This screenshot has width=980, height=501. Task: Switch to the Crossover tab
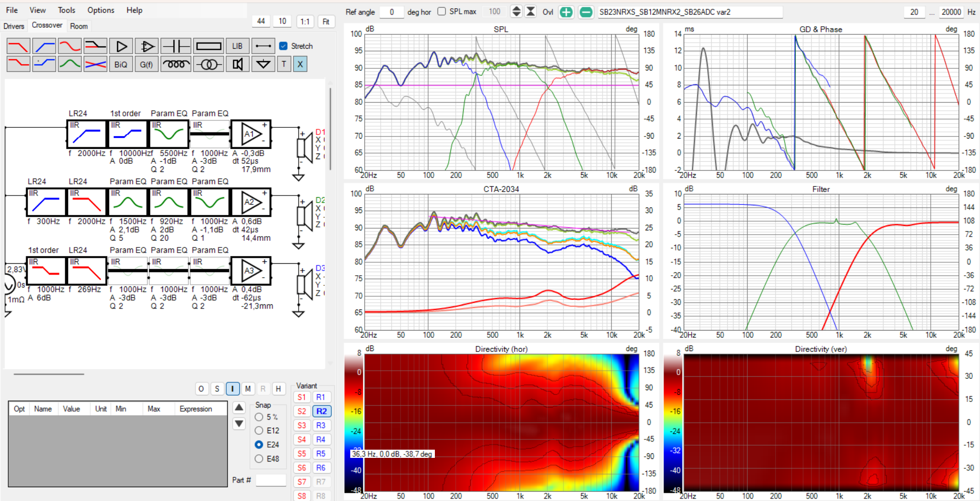pos(47,25)
